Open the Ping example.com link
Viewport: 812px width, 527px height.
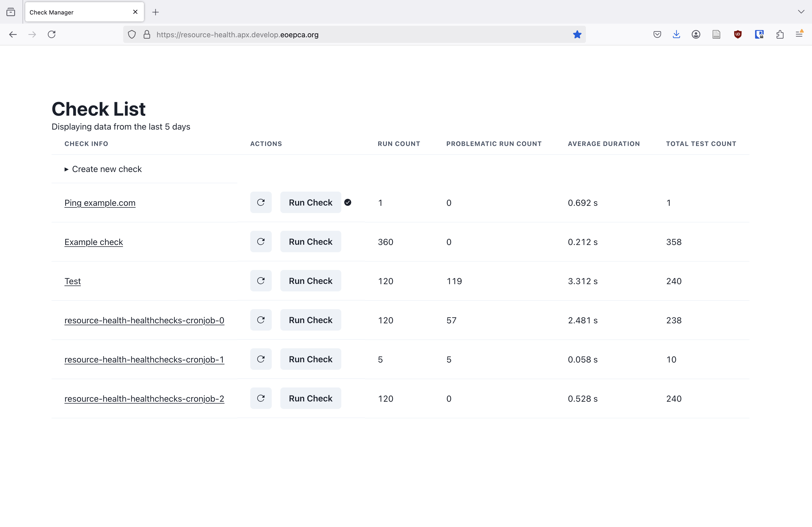[100, 203]
